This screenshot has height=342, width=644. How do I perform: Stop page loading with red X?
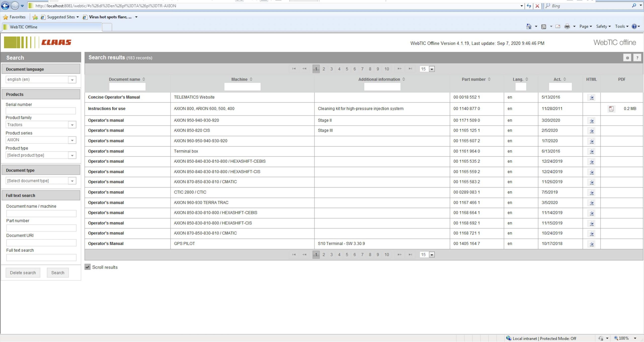pos(537,6)
